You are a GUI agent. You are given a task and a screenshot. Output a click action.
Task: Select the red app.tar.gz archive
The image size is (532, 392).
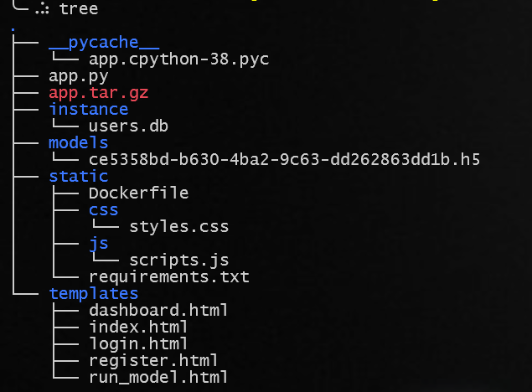click(98, 93)
